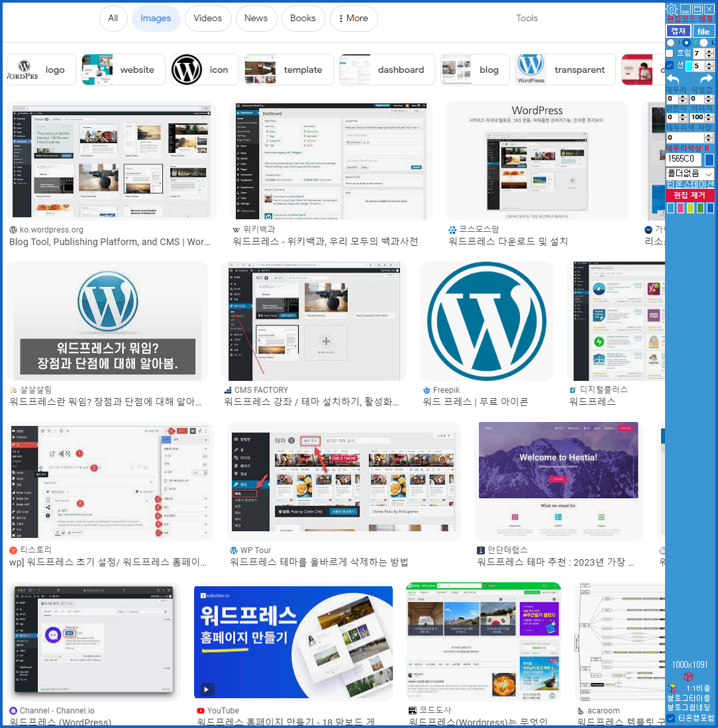Adjust the 테두리 border stepper
Image resolution: width=718 pixels, height=728 pixels.
tap(683, 99)
